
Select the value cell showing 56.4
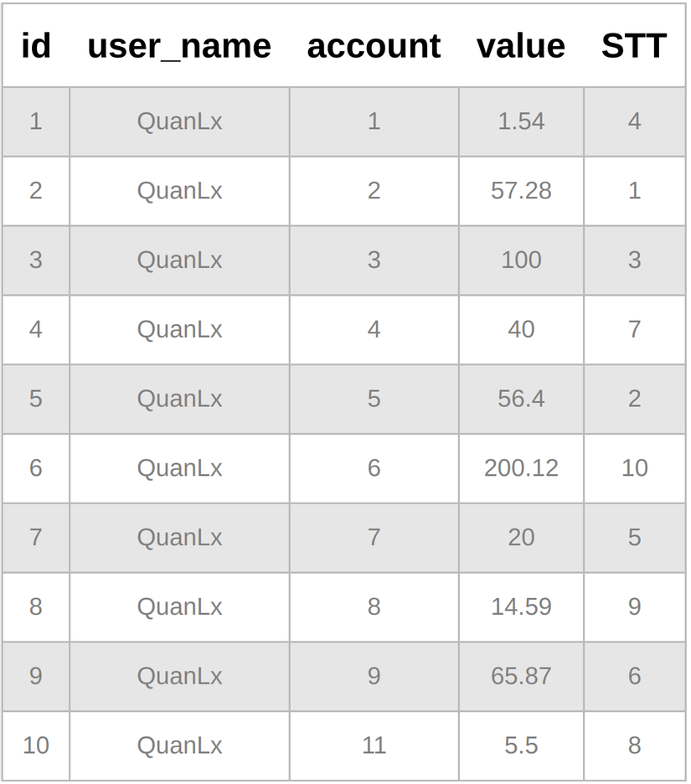pos(521,399)
